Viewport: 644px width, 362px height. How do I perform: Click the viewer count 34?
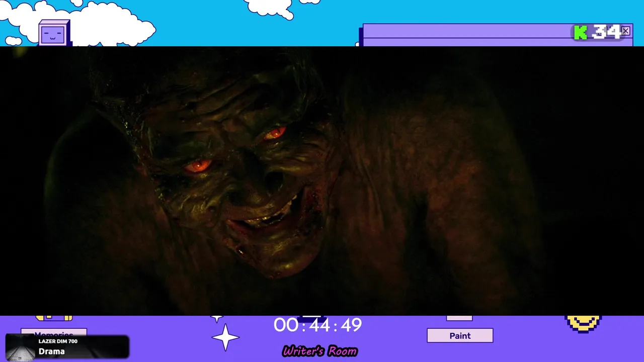pyautogui.click(x=606, y=33)
